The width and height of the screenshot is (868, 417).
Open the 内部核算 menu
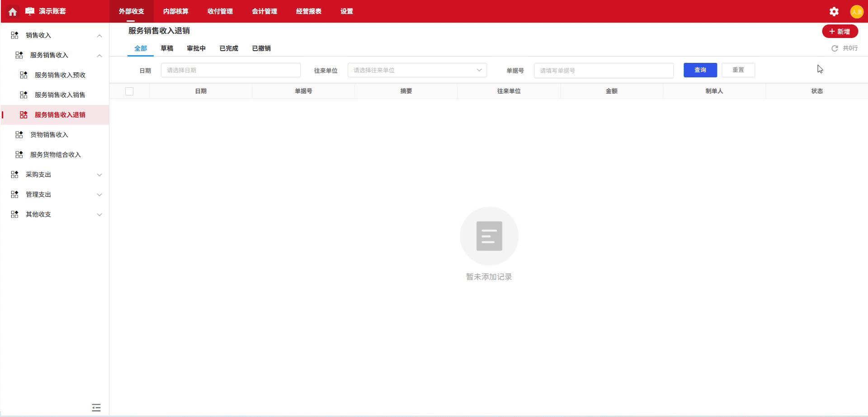[175, 11]
